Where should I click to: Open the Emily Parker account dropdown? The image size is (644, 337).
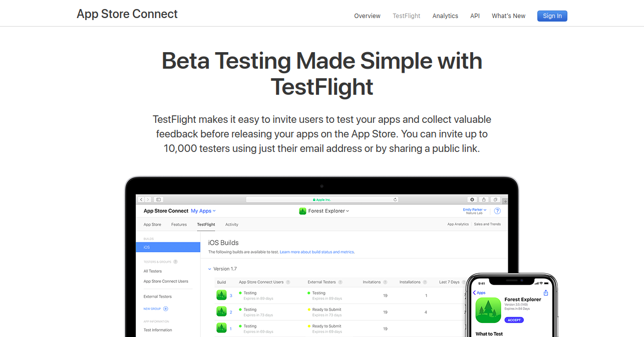tap(475, 210)
